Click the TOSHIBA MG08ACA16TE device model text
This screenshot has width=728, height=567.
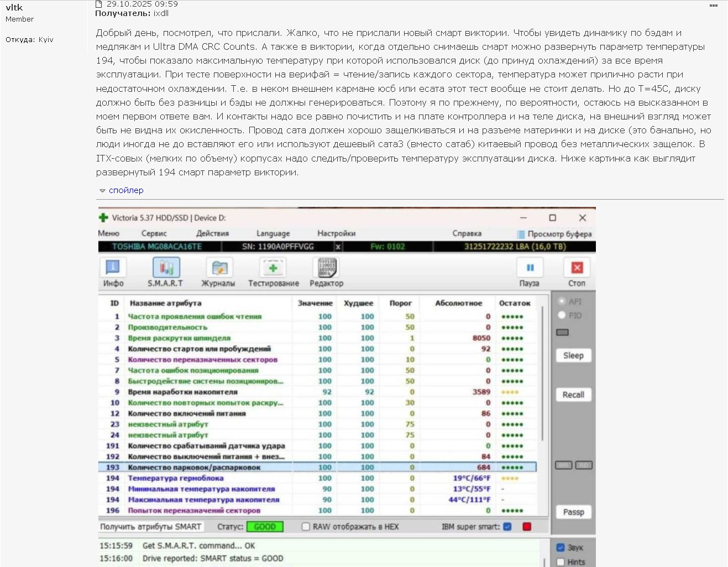coord(157,247)
